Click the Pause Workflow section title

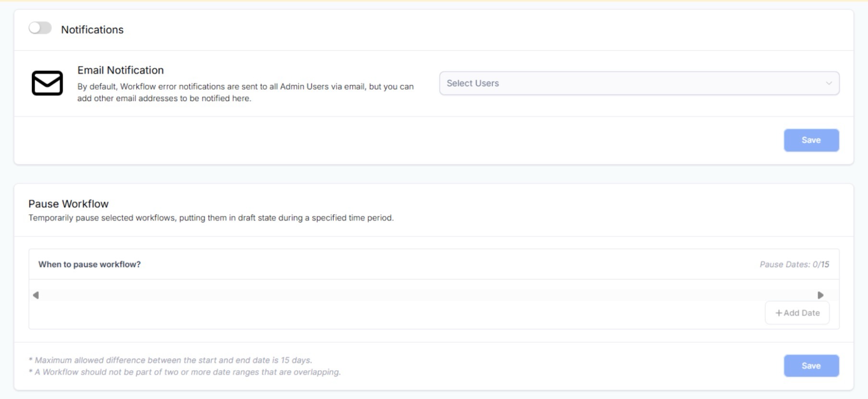(69, 204)
